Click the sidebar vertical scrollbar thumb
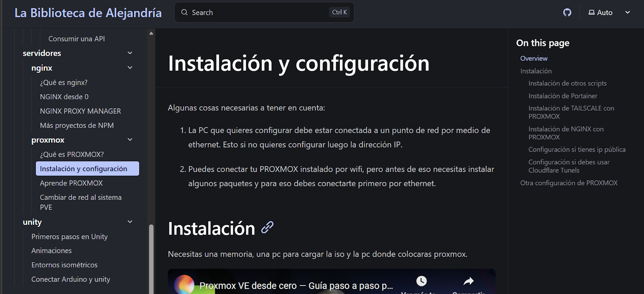 click(151, 257)
